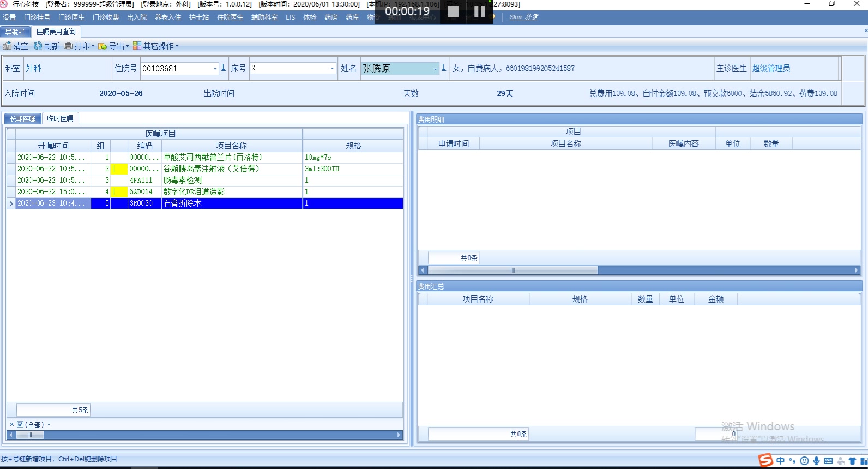The image size is (868, 469).
Task: Click the 行心科技 app logo icon
Action: tap(4, 4)
